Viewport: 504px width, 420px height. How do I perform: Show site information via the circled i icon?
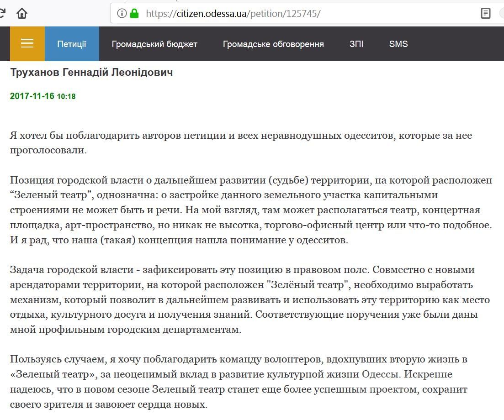[x=122, y=13]
